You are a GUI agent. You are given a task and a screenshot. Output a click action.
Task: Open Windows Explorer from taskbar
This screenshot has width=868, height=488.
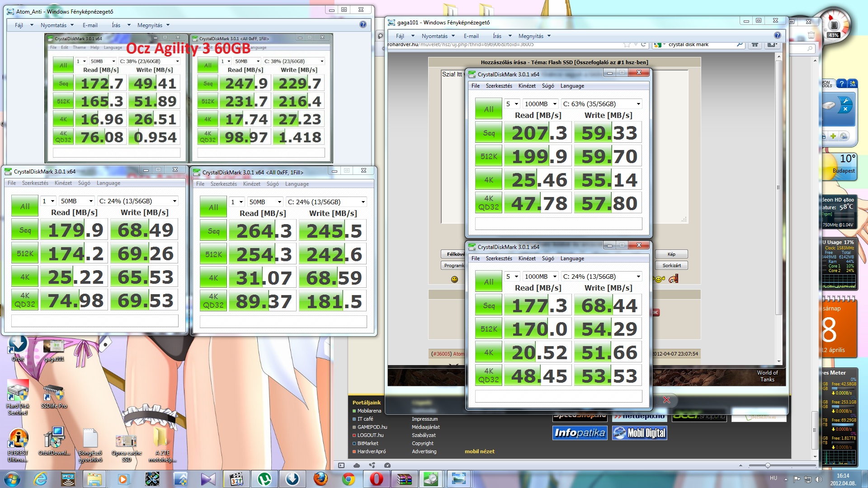(x=94, y=479)
